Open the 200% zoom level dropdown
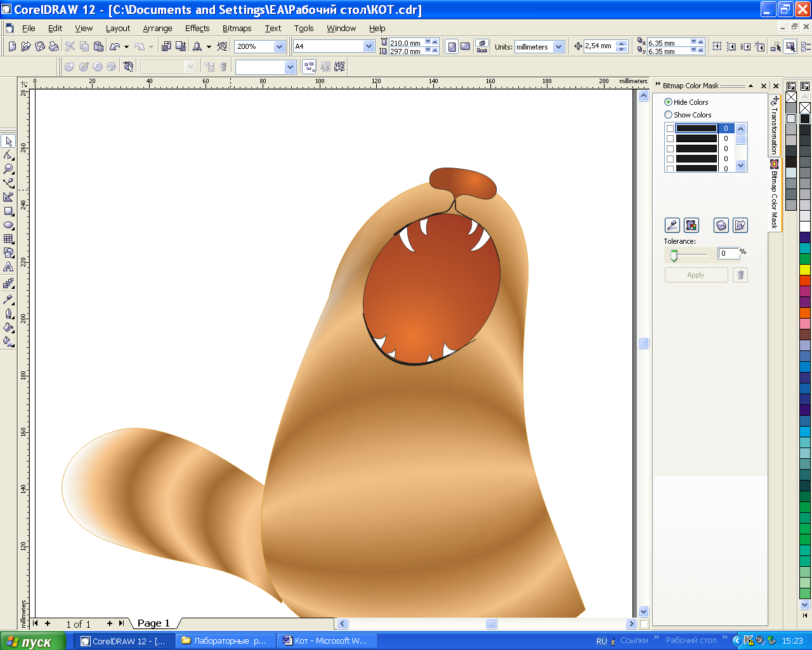This screenshot has height=650, width=812. coord(279,46)
